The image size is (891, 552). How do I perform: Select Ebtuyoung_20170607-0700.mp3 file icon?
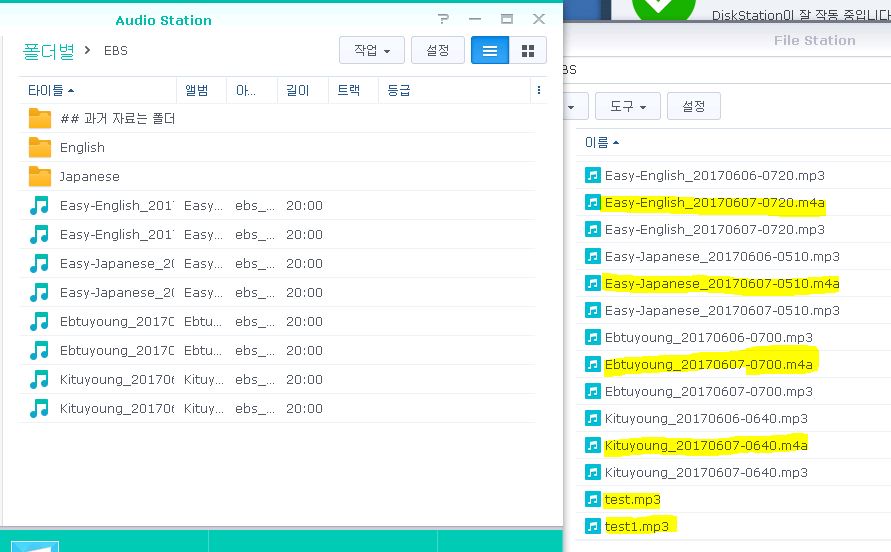(x=593, y=391)
